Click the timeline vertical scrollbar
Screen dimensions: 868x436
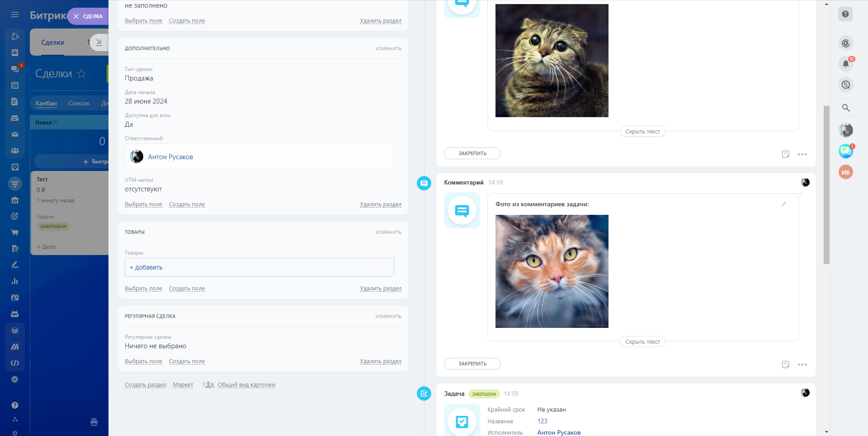[826, 185]
